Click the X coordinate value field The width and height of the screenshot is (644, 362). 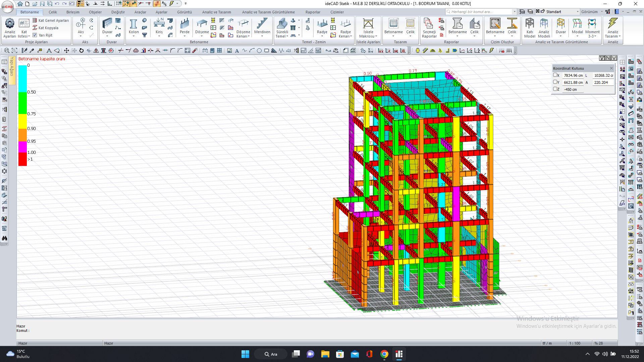tap(573, 75)
